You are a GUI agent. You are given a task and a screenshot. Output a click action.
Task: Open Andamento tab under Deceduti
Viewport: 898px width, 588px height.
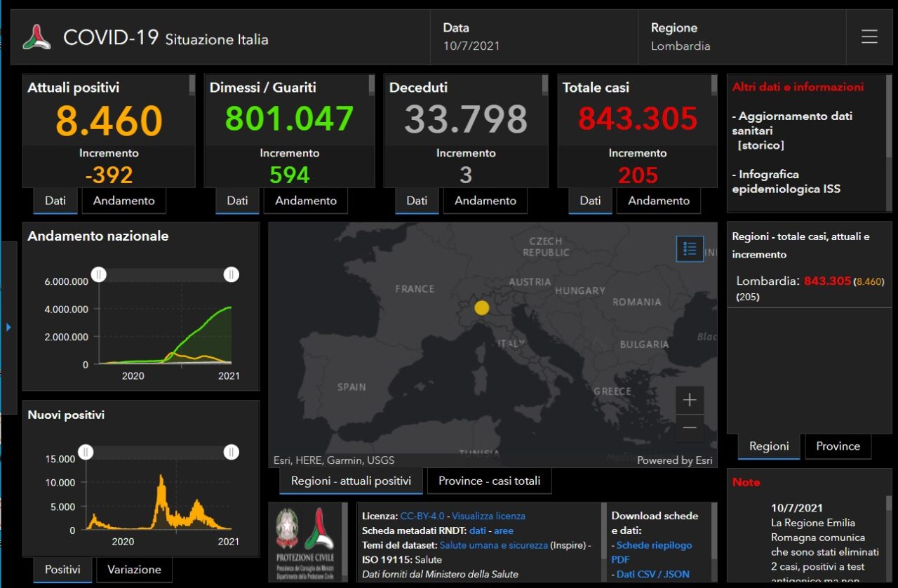pos(485,201)
